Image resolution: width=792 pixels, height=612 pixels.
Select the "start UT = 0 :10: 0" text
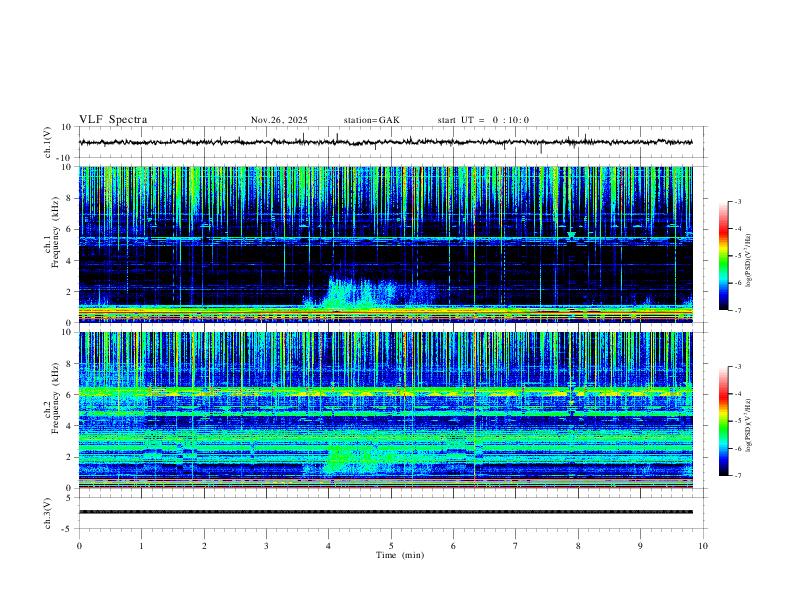click(483, 120)
